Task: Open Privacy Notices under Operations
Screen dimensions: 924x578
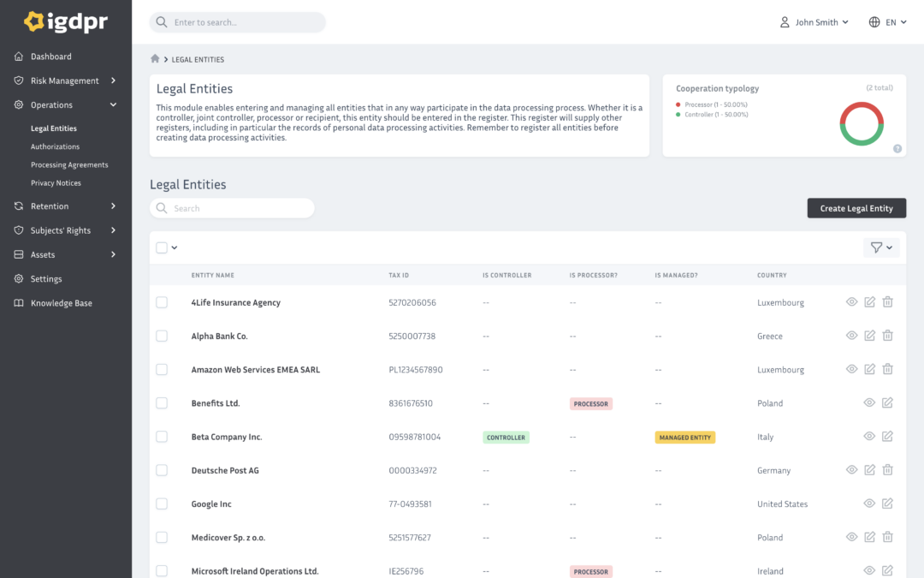Action: coord(56,182)
